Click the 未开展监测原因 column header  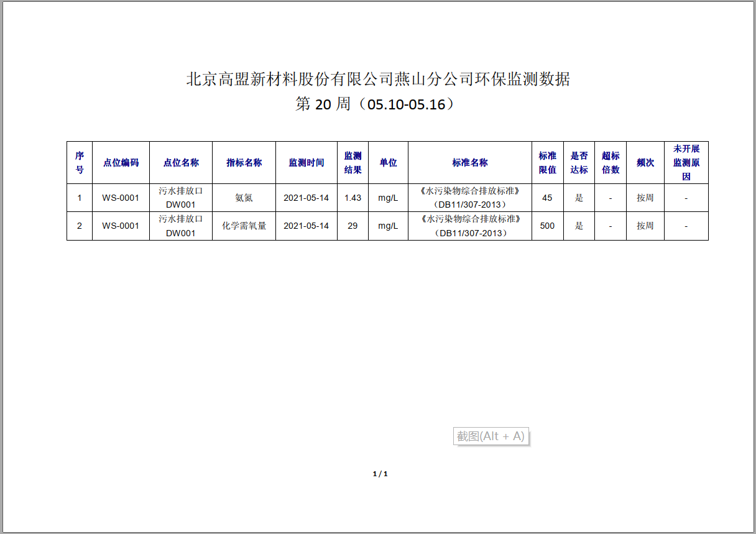tap(685, 162)
